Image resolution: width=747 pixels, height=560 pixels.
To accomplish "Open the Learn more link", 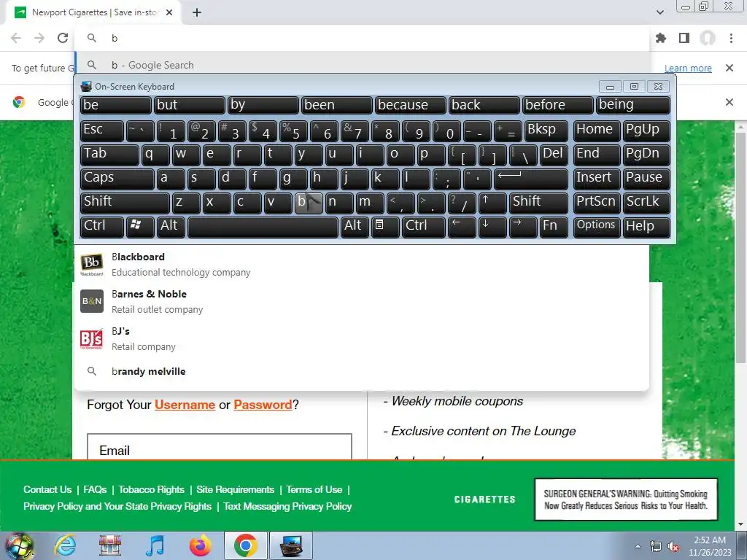I will [688, 68].
